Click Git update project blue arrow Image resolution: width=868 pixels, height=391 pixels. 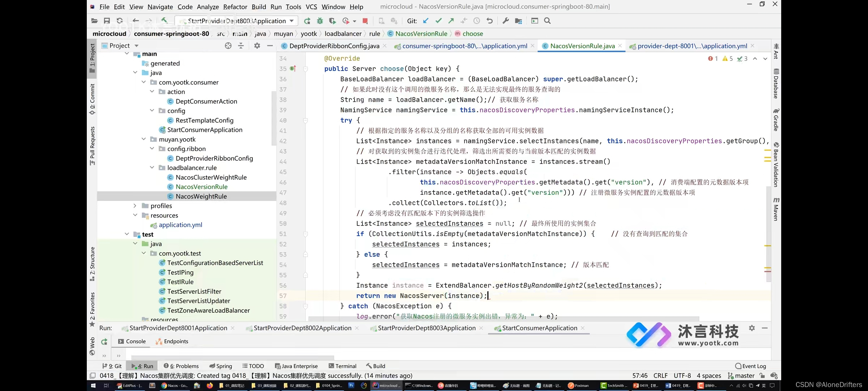(426, 21)
